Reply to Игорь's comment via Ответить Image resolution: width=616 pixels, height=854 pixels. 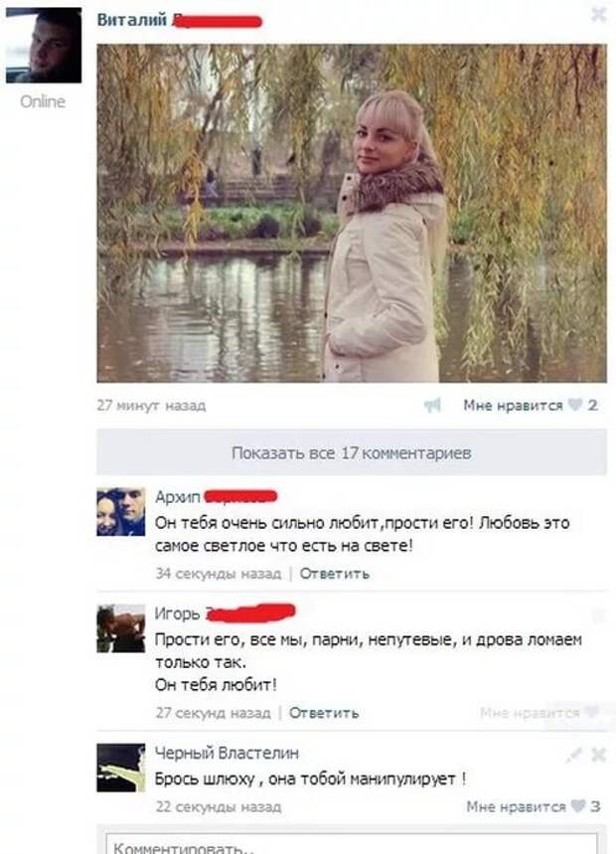coord(324,713)
